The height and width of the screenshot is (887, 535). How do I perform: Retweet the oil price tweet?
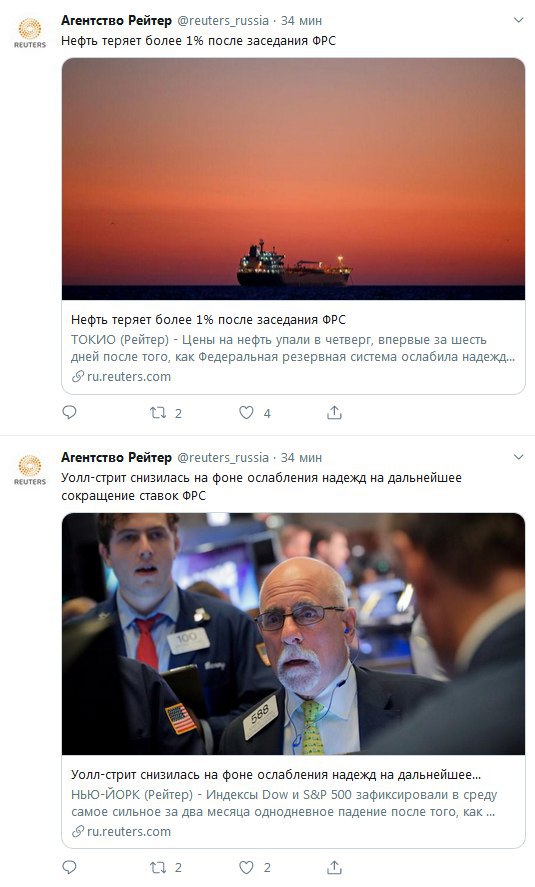[x=158, y=413]
